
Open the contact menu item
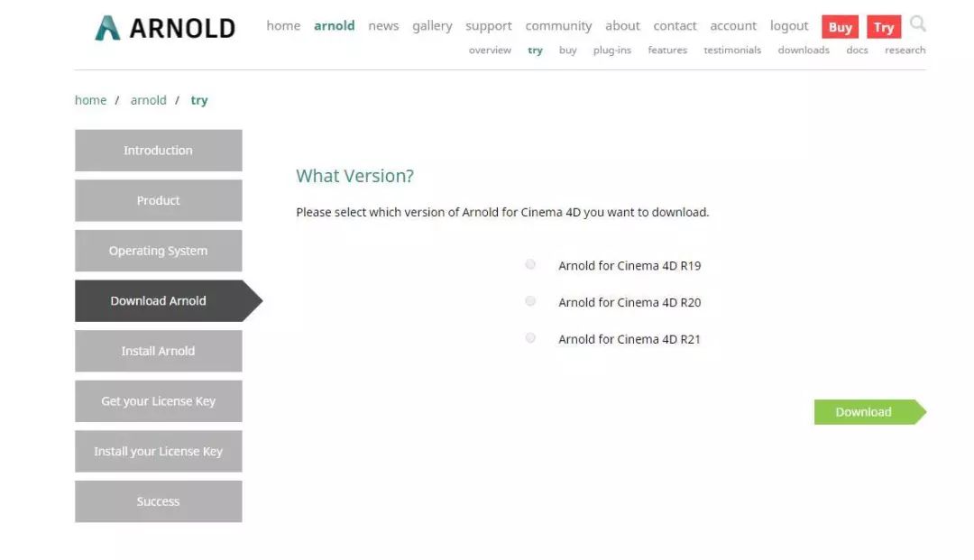coord(675,25)
